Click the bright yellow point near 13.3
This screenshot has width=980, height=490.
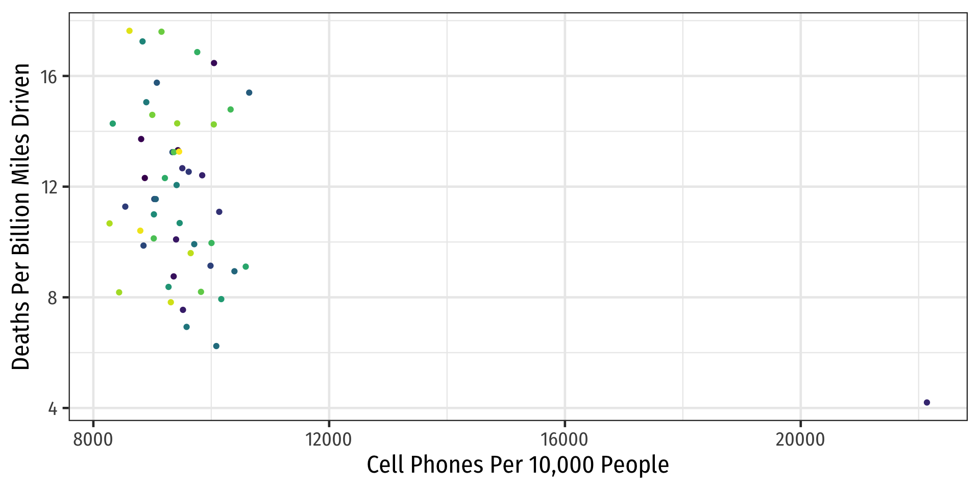tap(179, 152)
